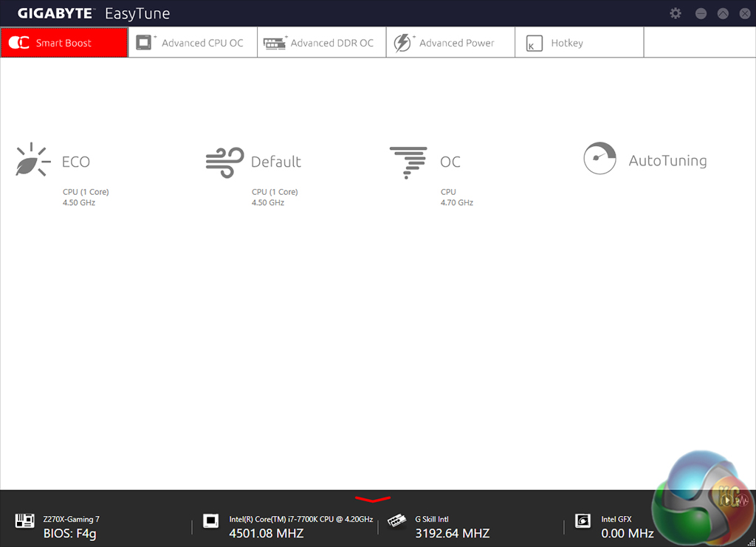
Task: Click the 3192.64 MHZ memory frequency
Action: (453, 533)
